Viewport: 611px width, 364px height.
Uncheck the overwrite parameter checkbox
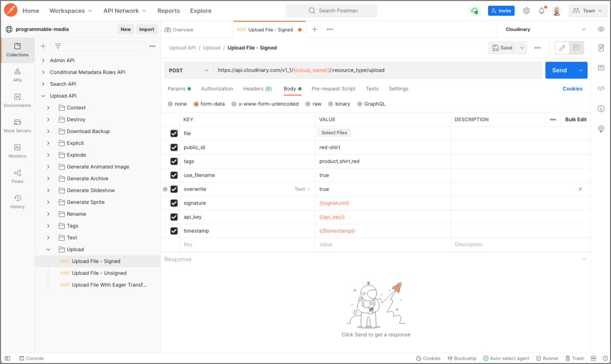pos(174,189)
